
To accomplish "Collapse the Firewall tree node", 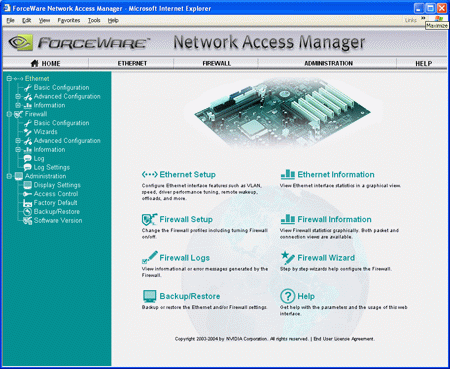I will (x=9, y=114).
